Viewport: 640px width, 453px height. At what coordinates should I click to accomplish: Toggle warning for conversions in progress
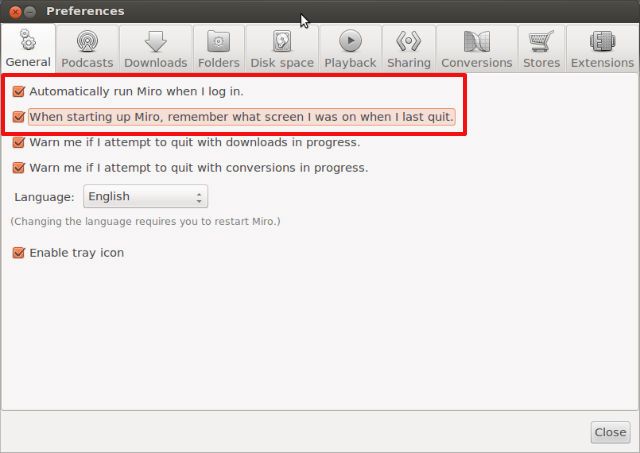[x=19, y=168]
